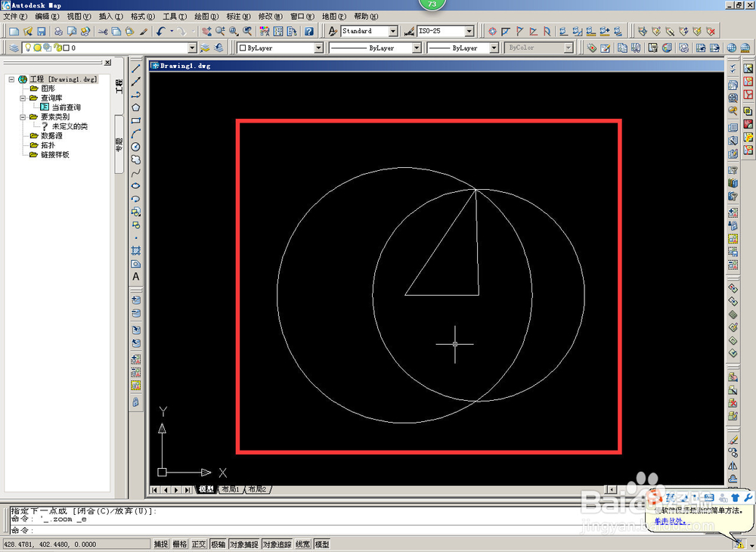Screen dimensions: 756x552
Task: Select the Line draw tool
Action: point(136,69)
